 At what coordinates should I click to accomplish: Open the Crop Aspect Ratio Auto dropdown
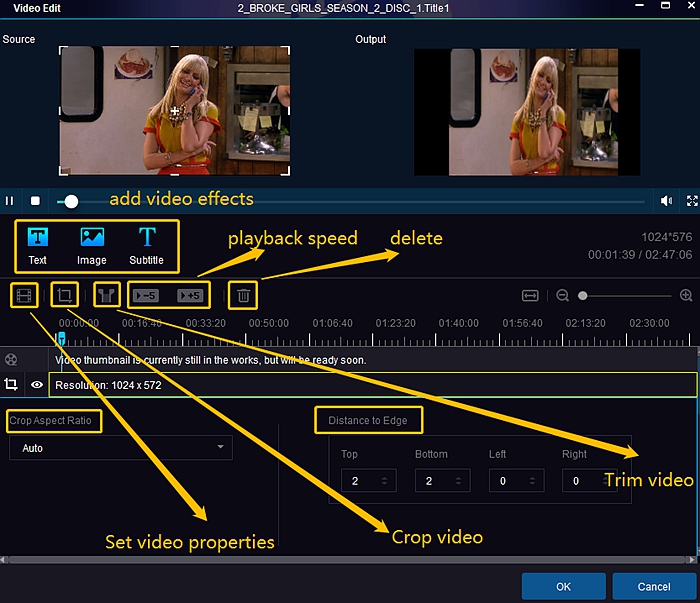point(121,448)
